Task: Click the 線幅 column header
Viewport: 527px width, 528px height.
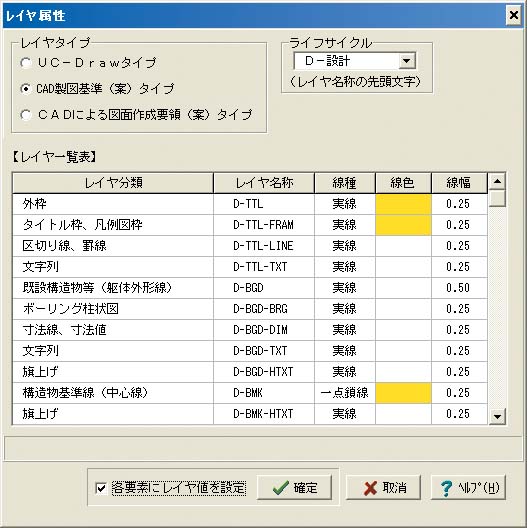Action: pyautogui.click(x=459, y=183)
